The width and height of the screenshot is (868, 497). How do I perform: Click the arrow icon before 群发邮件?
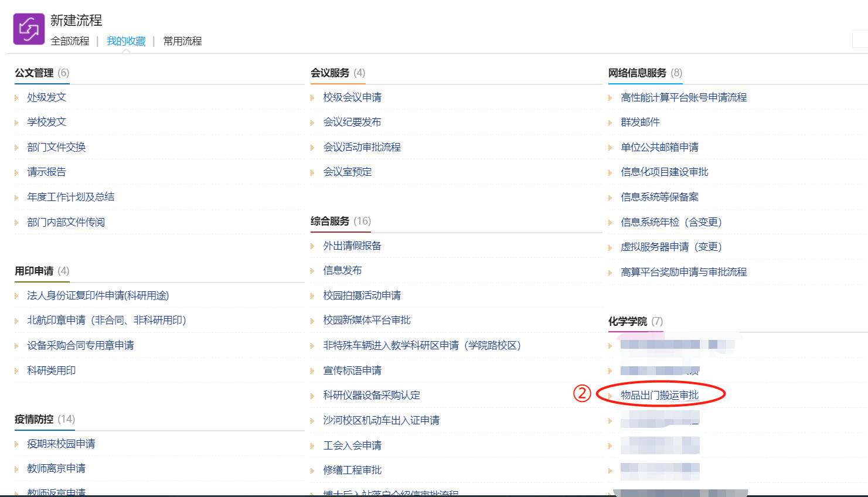coord(610,122)
